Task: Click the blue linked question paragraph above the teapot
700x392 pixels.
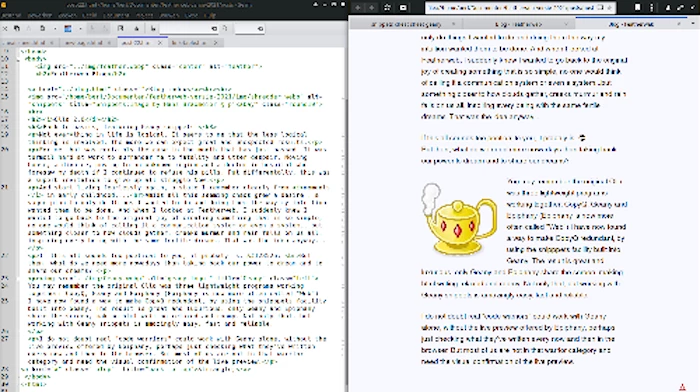Action: (518, 149)
